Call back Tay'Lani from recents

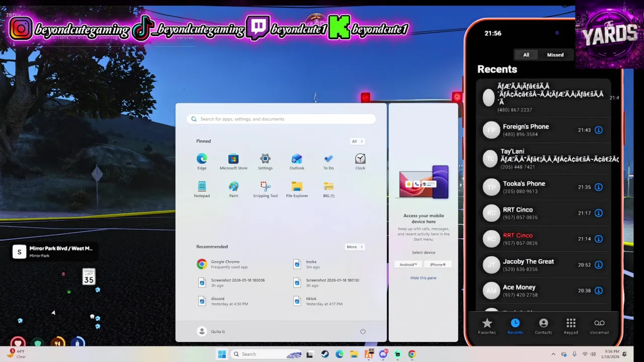tap(543, 158)
